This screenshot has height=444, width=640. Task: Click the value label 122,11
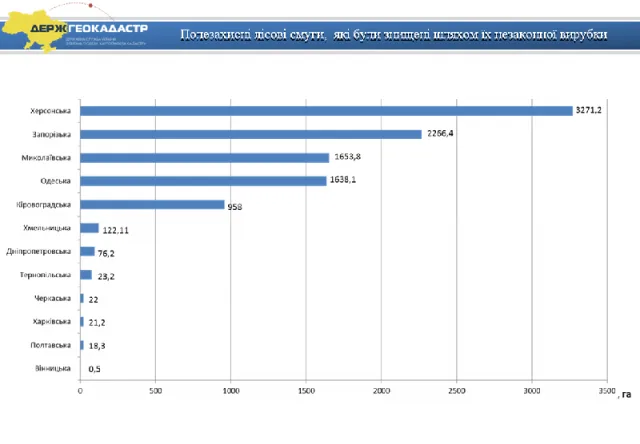coord(116,231)
